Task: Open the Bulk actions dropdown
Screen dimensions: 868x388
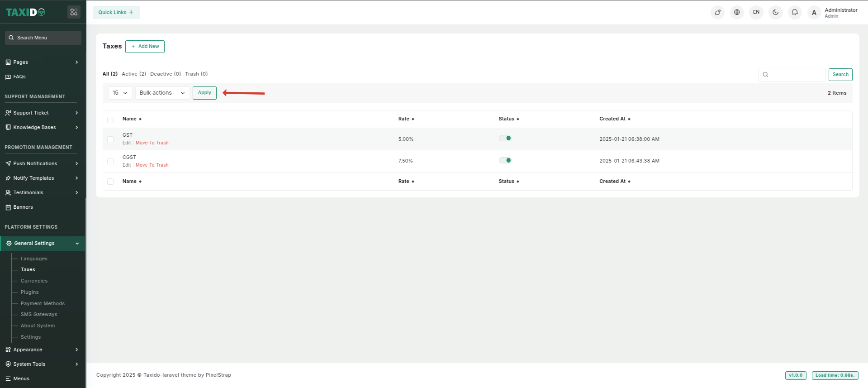Action: tap(162, 93)
